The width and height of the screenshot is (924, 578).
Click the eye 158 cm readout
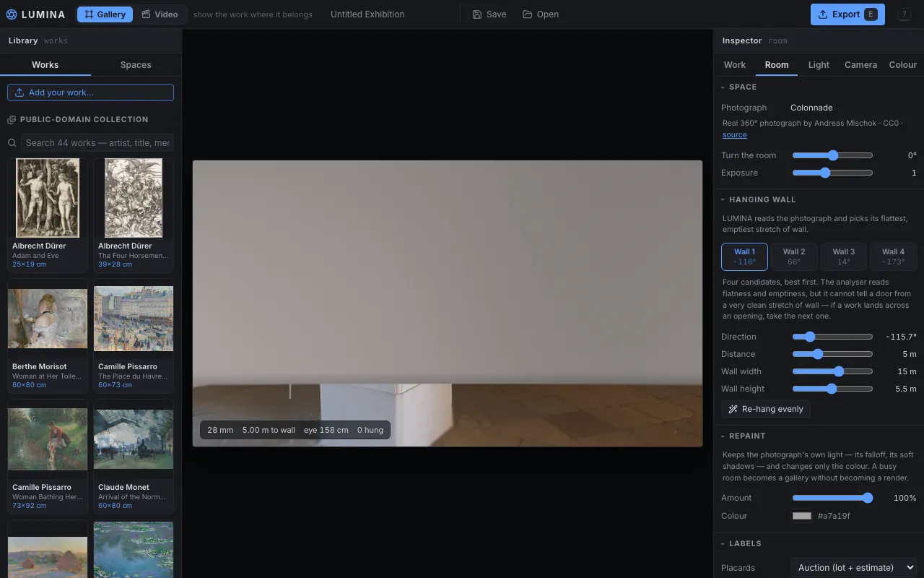(x=326, y=430)
